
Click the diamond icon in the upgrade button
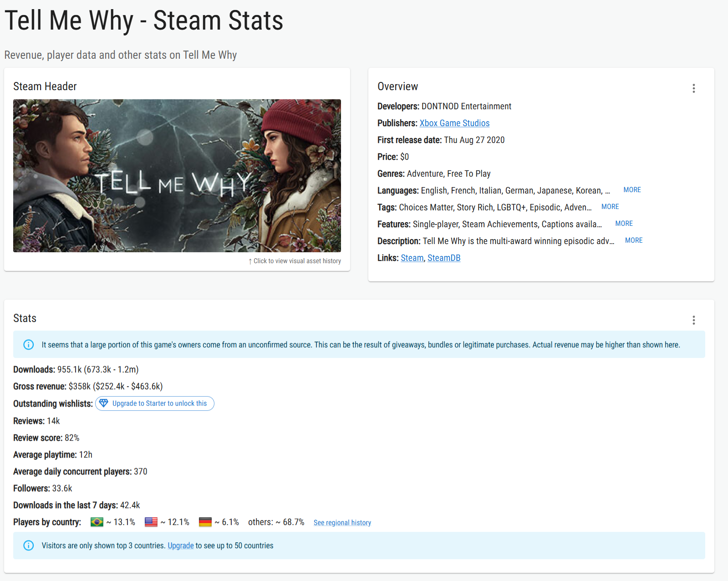104,403
